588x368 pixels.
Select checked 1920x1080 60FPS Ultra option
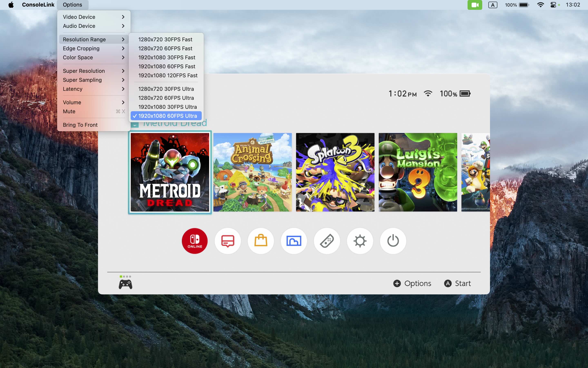click(x=166, y=116)
